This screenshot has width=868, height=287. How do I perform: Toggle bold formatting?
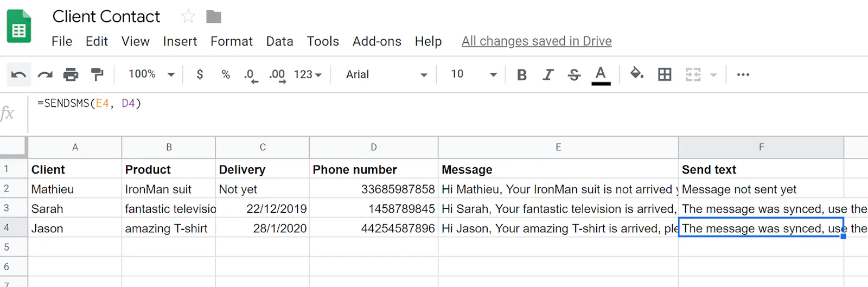click(522, 74)
